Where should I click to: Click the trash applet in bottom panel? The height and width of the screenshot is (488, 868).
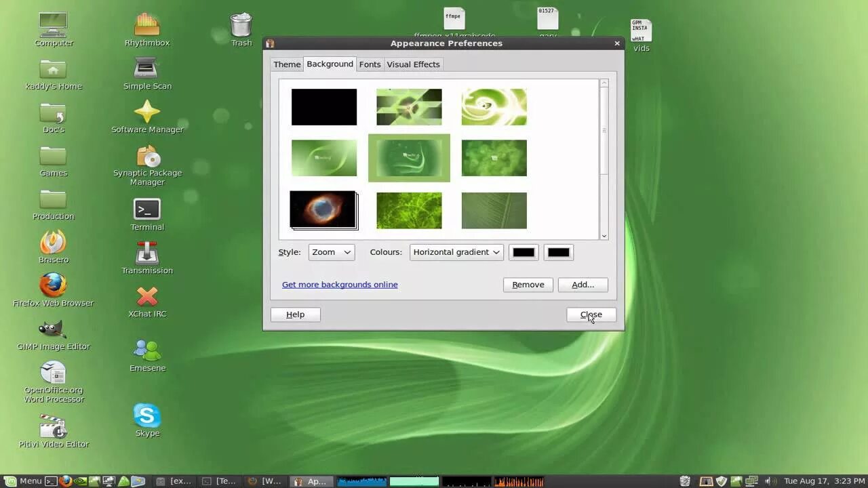click(685, 481)
